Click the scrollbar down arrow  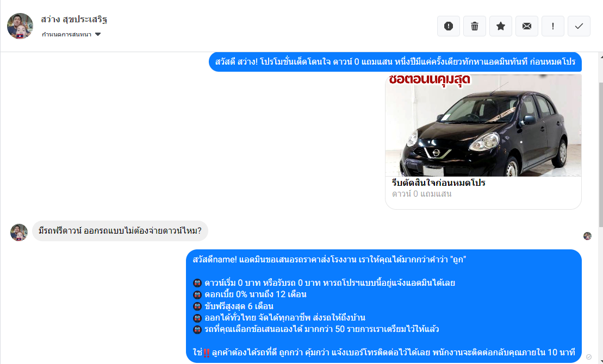click(x=601, y=361)
